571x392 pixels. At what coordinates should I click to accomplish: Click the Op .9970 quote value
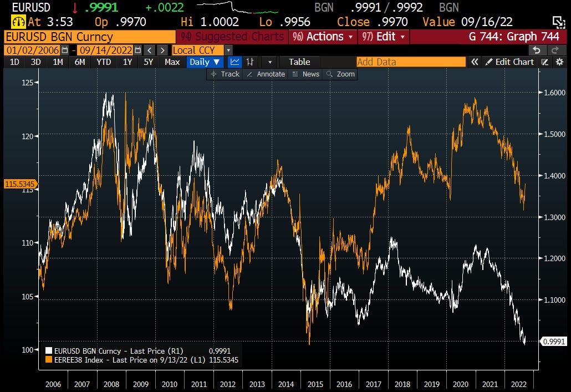pos(120,22)
